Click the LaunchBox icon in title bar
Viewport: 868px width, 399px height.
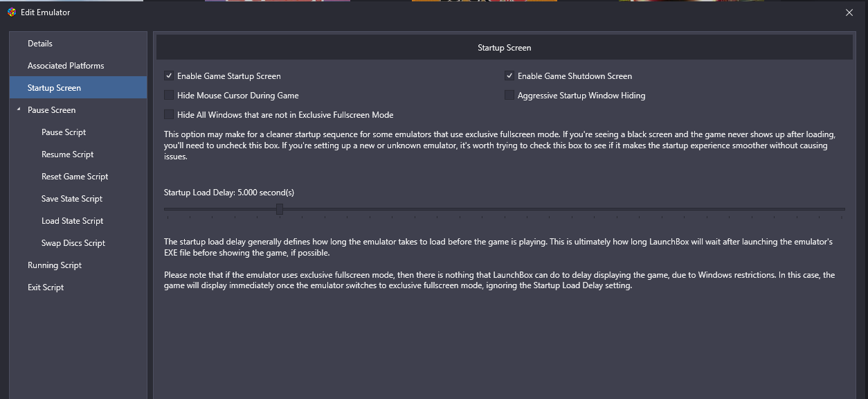12,12
